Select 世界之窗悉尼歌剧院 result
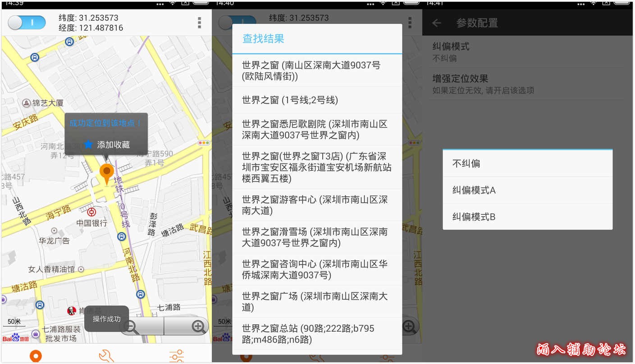The width and height of the screenshot is (635, 364). point(317,129)
